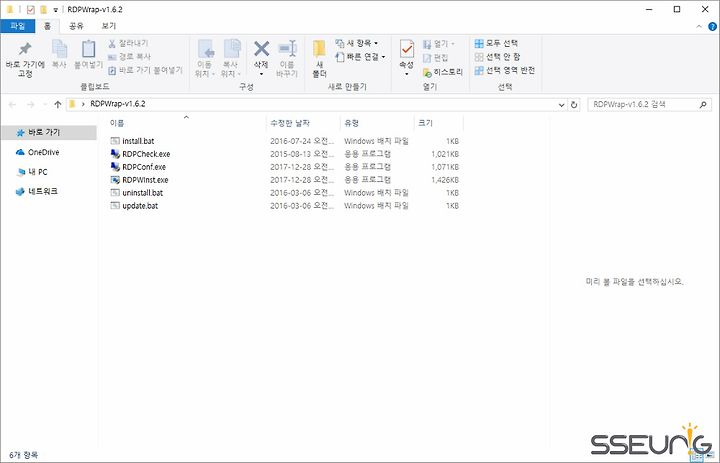Open customize quick access toolbar dropdown
The width and height of the screenshot is (720, 463).
55,10
